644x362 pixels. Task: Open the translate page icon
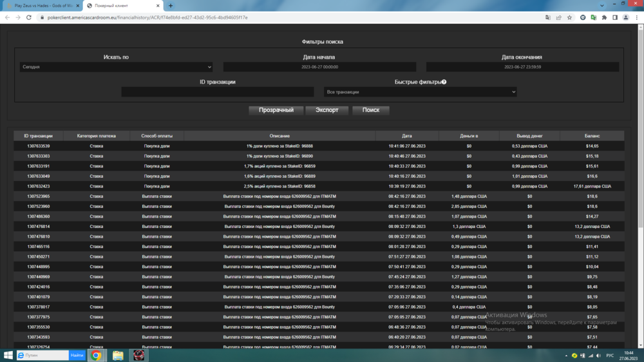coord(548,17)
